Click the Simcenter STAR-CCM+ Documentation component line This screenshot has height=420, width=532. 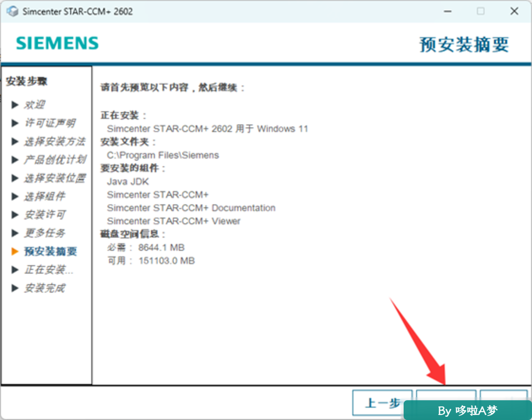click(x=191, y=208)
